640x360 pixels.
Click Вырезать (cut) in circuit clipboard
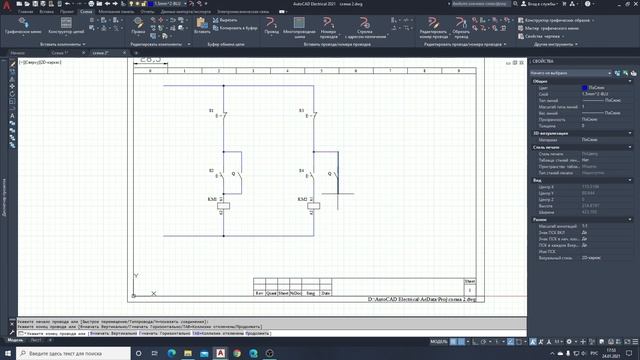tap(225, 20)
